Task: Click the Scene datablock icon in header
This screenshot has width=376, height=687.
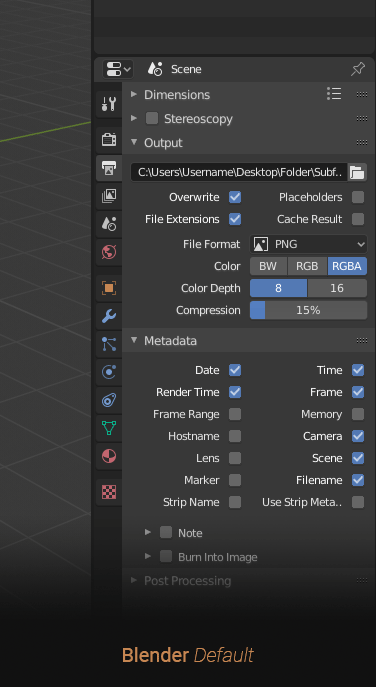Action: click(x=155, y=69)
